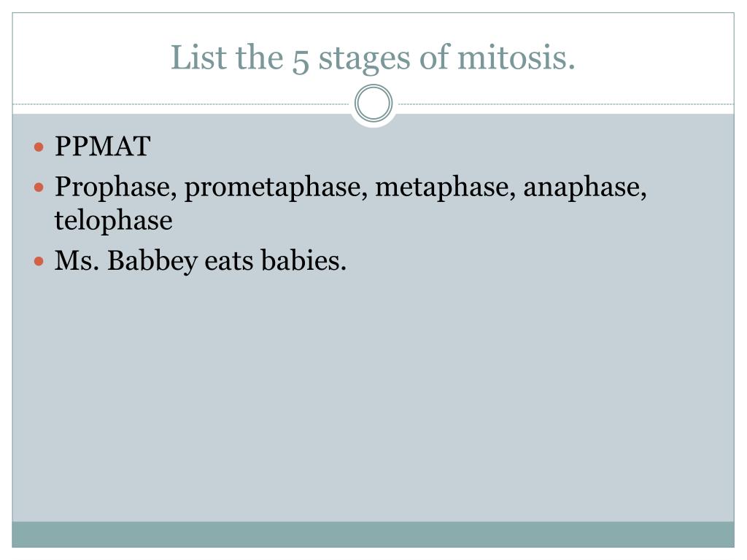Select the PPMAT text line

click(x=102, y=146)
